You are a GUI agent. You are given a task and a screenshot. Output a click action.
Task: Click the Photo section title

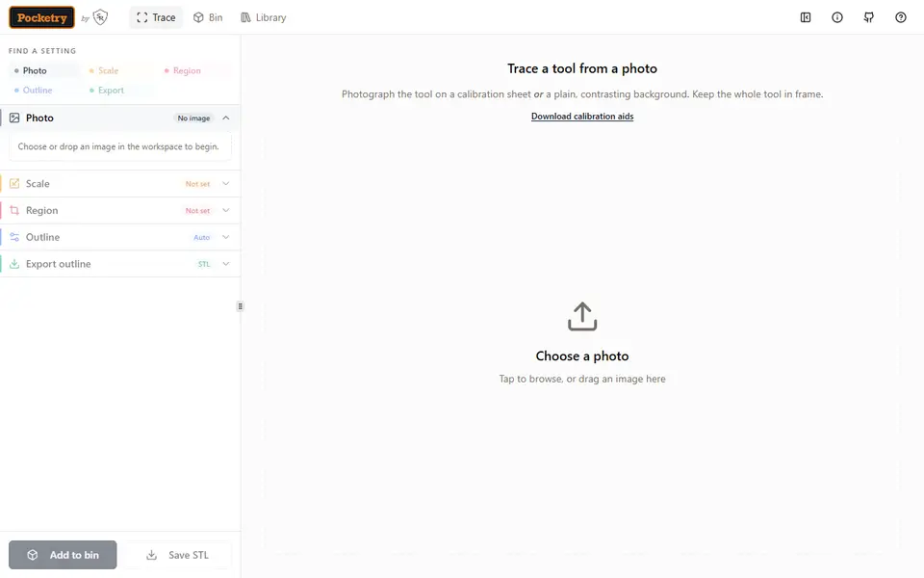coord(39,118)
